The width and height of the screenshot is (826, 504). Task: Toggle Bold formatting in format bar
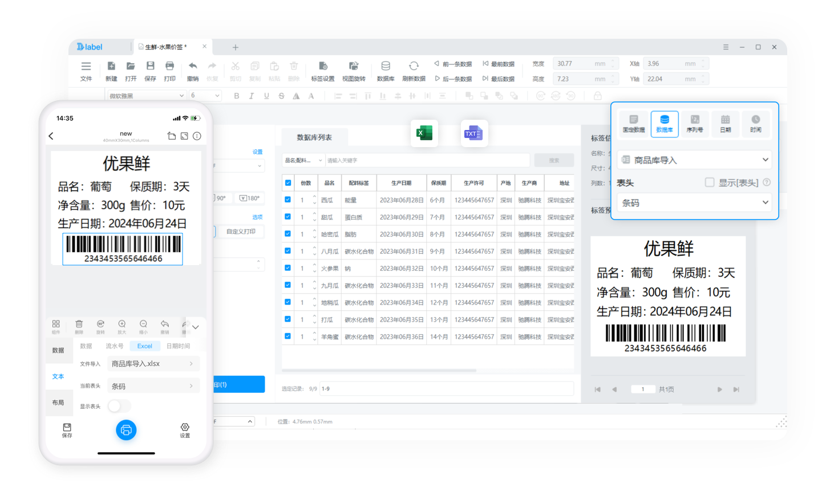point(236,96)
